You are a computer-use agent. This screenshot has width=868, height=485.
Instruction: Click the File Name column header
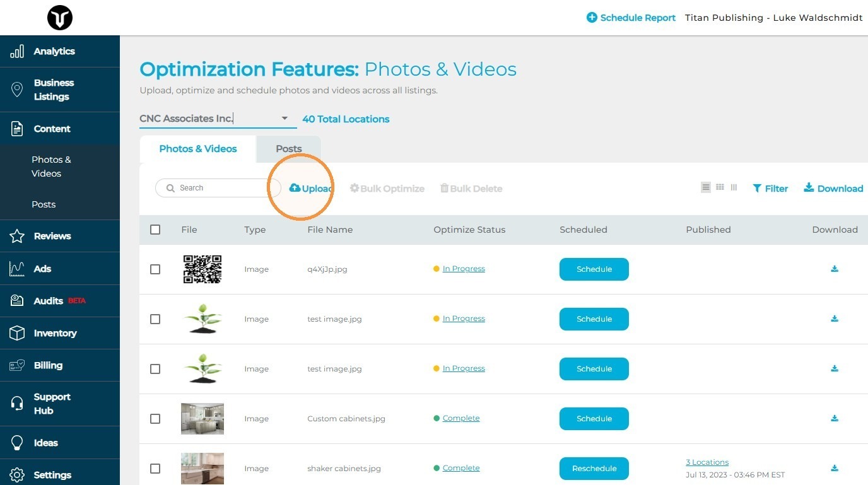point(330,230)
